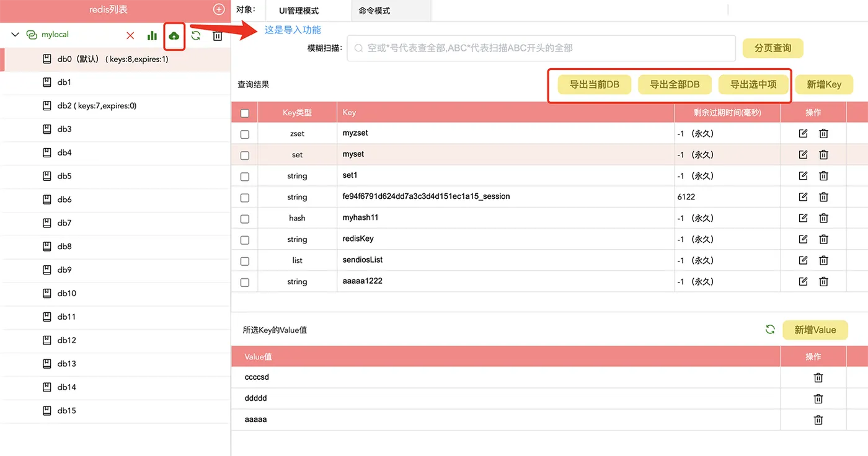Delete the session key row
The height and width of the screenshot is (456, 868).
[823, 197]
